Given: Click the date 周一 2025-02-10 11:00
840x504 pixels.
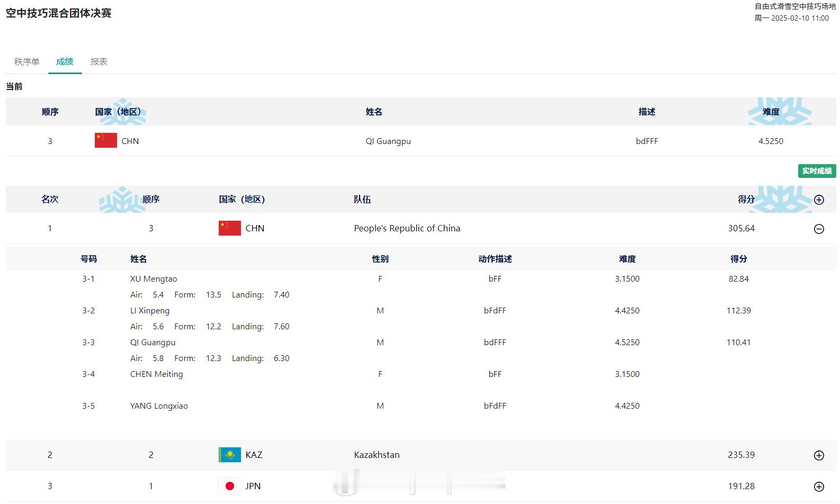Looking at the screenshot, I should (x=792, y=18).
